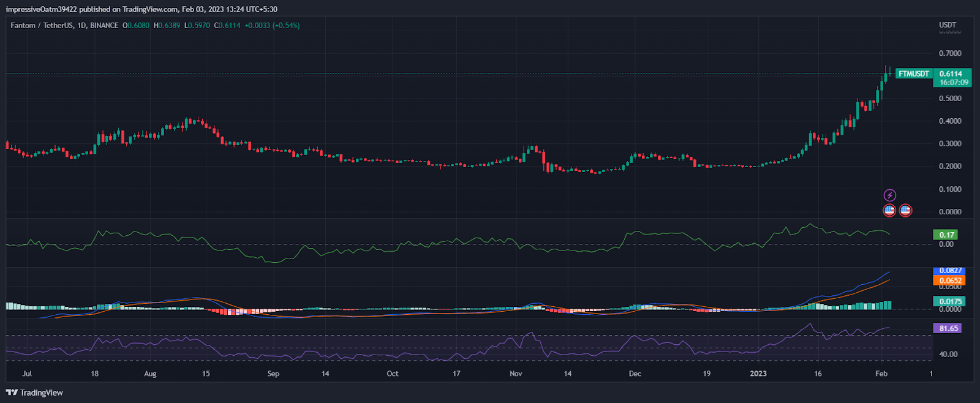This screenshot has height=403, width=980.
Task: Click the teal 0.0175 histogram value label
Action: (x=950, y=301)
